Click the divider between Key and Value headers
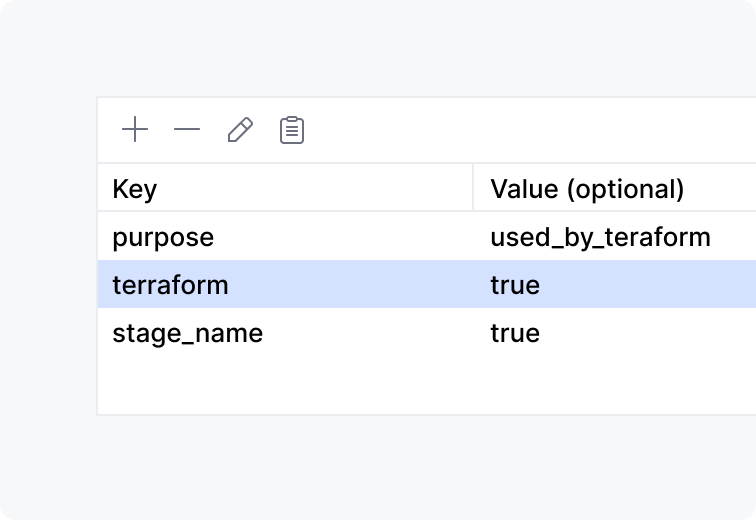This screenshot has width=756, height=520. tap(473, 188)
